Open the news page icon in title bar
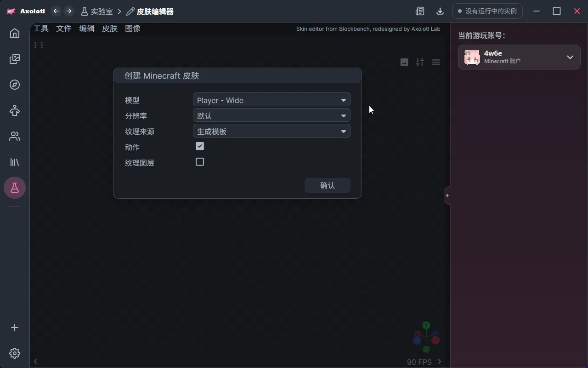Image resolution: width=588 pixels, height=368 pixels. click(x=420, y=11)
